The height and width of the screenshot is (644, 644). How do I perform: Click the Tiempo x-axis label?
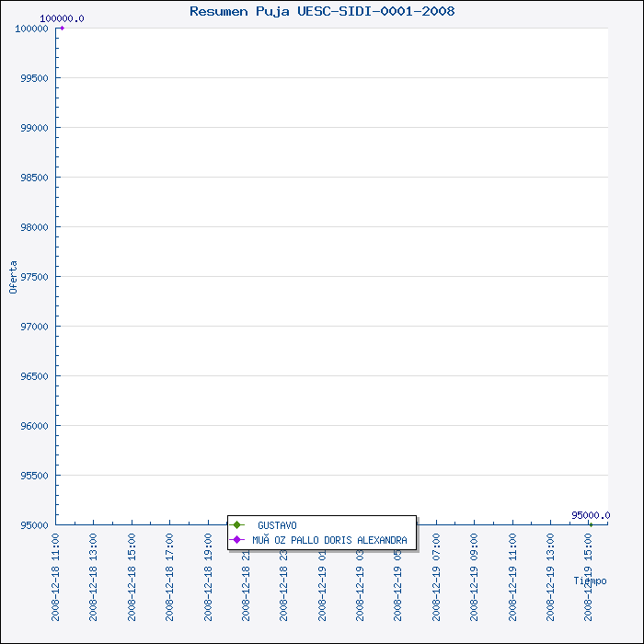point(590,581)
